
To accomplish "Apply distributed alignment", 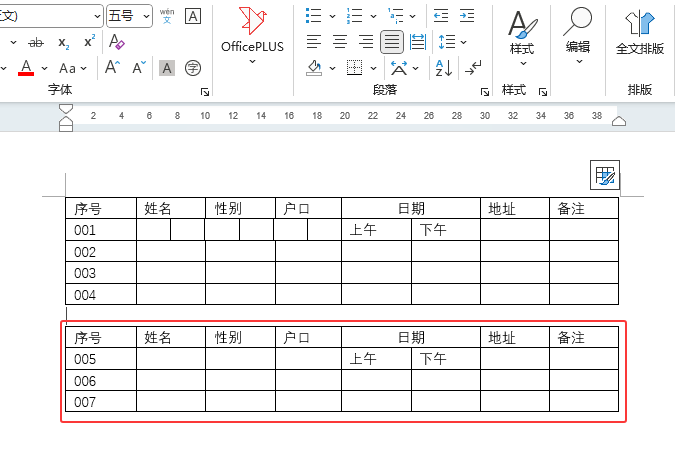I will coord(418,42).
